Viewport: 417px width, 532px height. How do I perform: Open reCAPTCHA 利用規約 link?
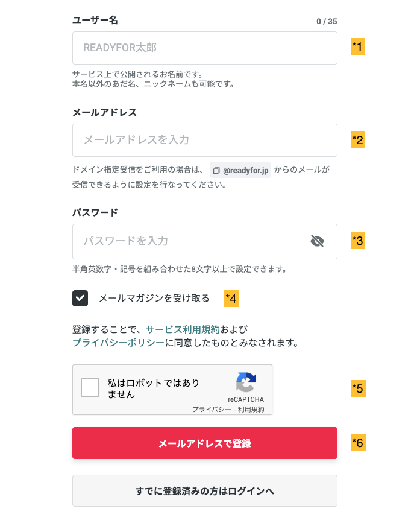tap(251, 409)
